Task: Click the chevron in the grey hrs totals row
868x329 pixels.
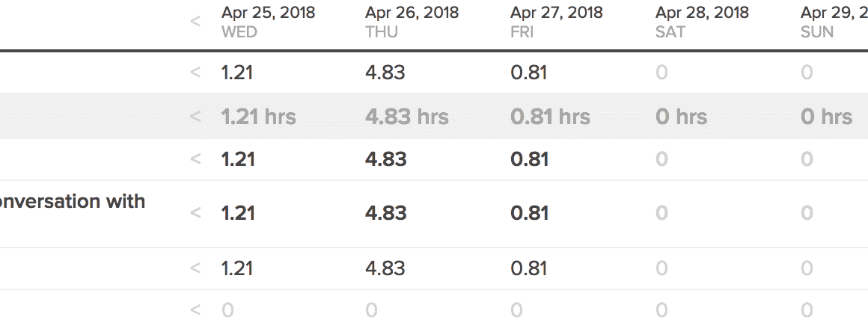Action: click(195, 117)
